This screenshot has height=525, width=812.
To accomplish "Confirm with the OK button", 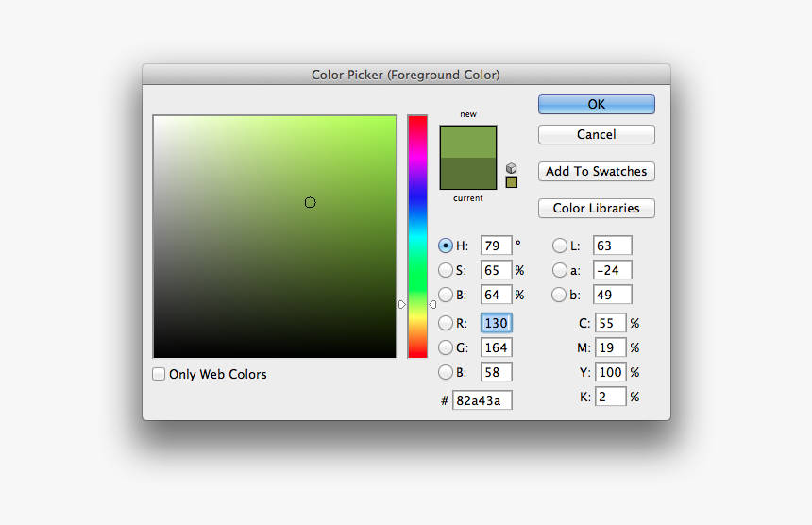I will [x=597, y=104].
